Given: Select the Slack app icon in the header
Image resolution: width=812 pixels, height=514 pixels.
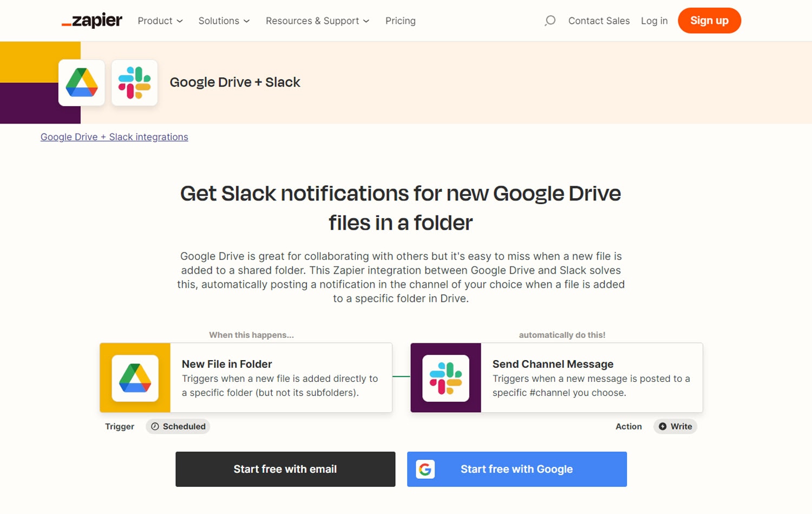Looking at the screenshot, I should pos(135,82).
